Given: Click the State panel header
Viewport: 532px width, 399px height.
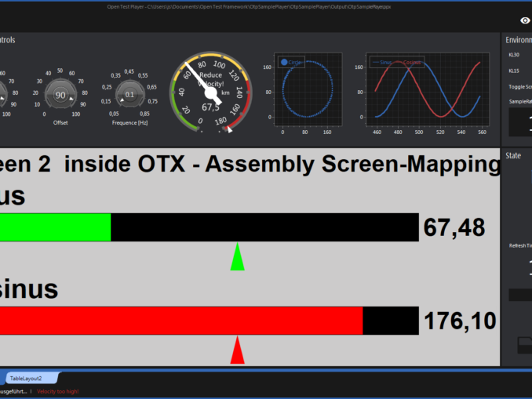Looking at the screenshot, I should (514, 156).
